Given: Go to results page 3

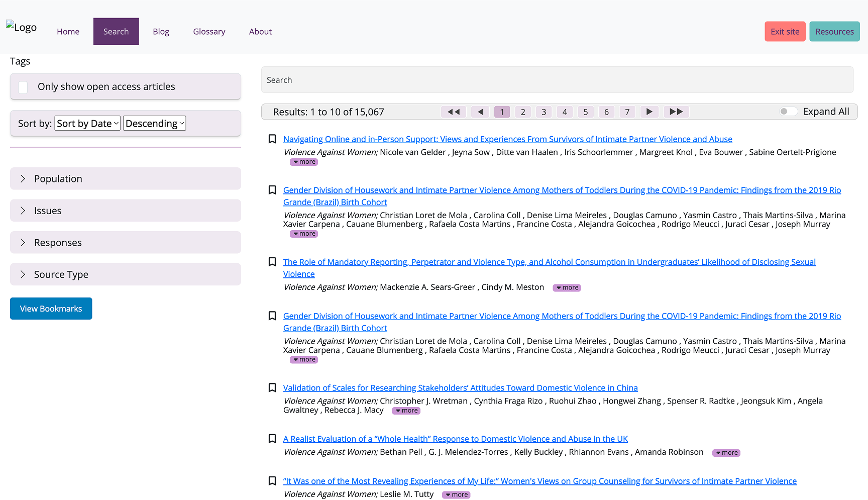Looking at the screenshot, I should 544,112.
